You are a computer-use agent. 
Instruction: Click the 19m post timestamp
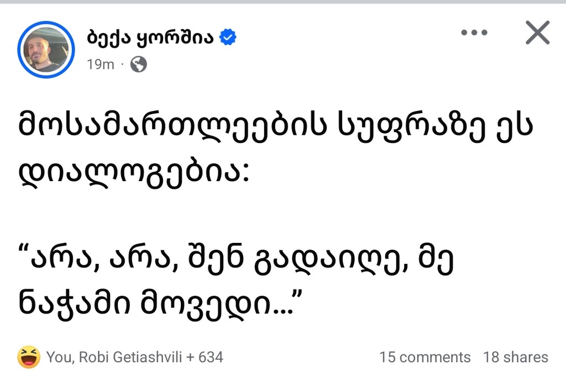click(100, 65)
